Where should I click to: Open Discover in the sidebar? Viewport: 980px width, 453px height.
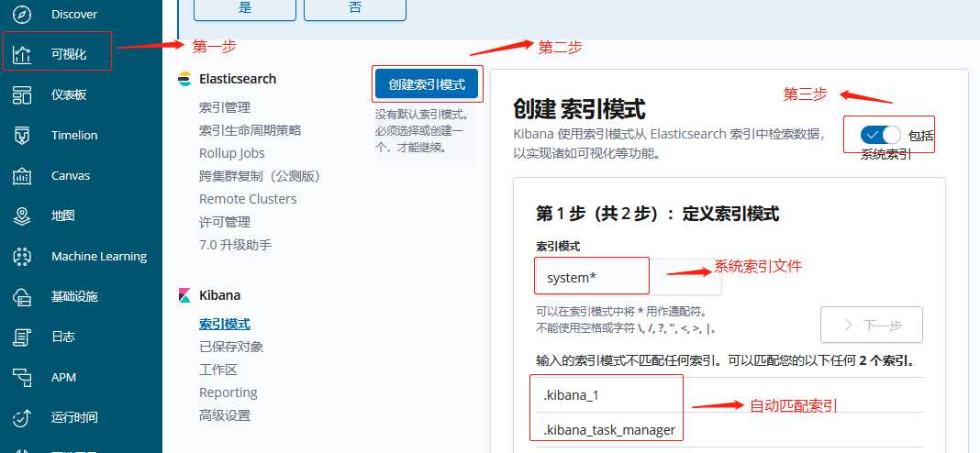coord(74,14)
